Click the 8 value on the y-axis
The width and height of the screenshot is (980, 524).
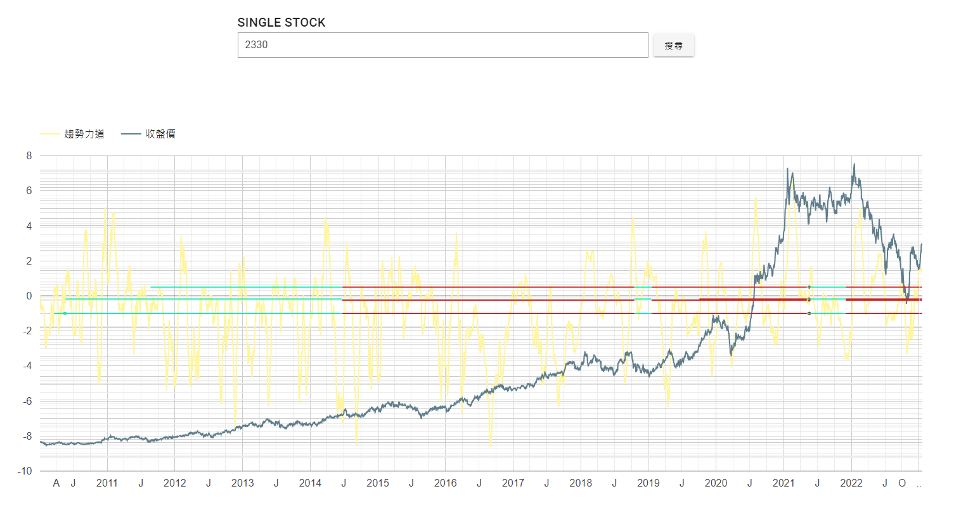point(29,156)
